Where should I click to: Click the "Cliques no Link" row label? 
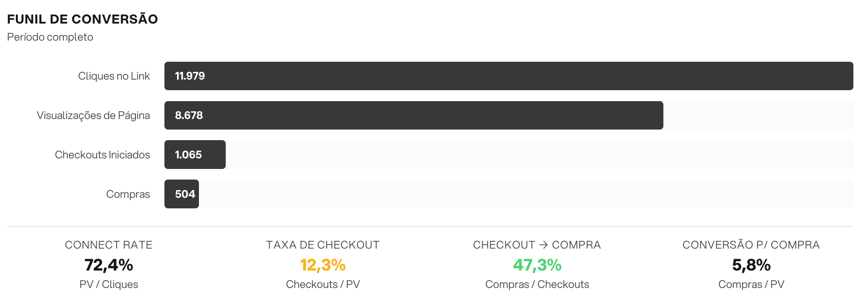[x=114, y=76]
